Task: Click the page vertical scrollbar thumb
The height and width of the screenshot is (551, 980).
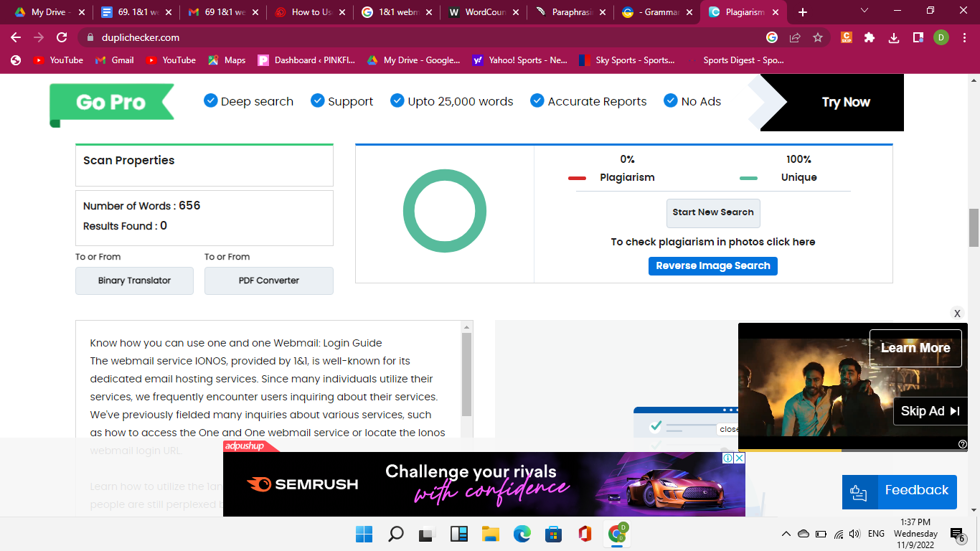Action: click(x=974, y=227)
